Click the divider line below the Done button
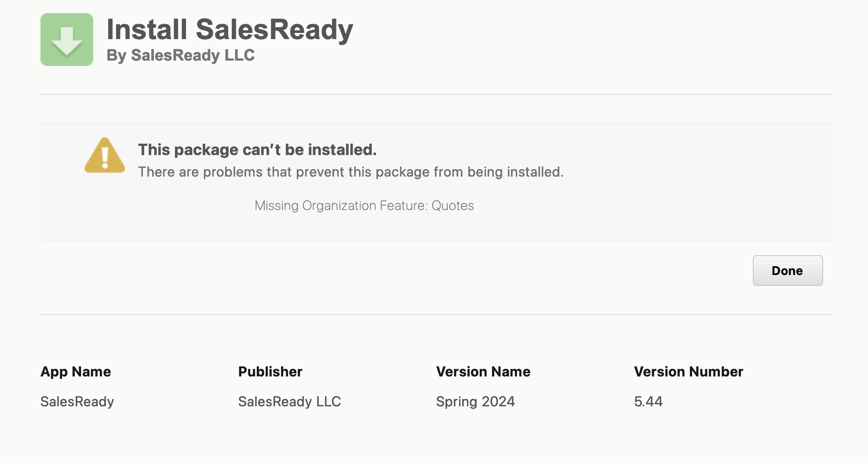This screenshot has width=868, height=463. click(x=436, y=315)
